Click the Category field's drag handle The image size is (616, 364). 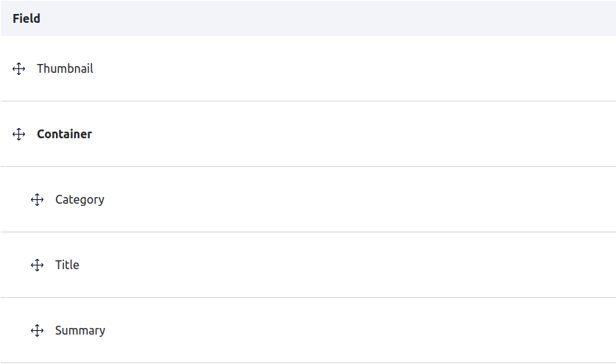38,200
